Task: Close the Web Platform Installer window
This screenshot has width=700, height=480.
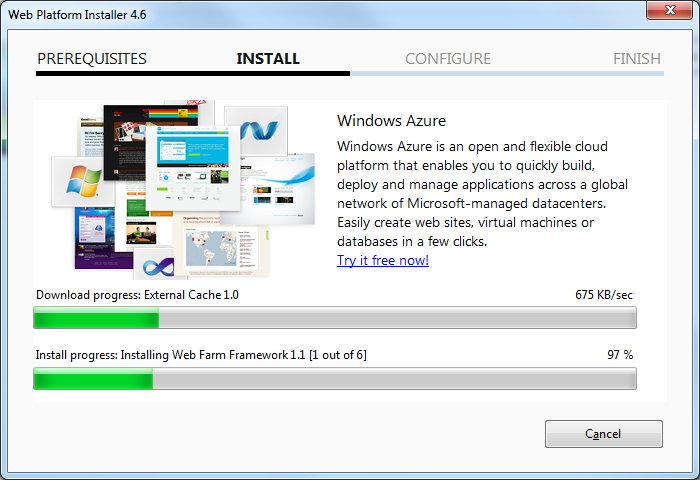Action: click(669, 10)
